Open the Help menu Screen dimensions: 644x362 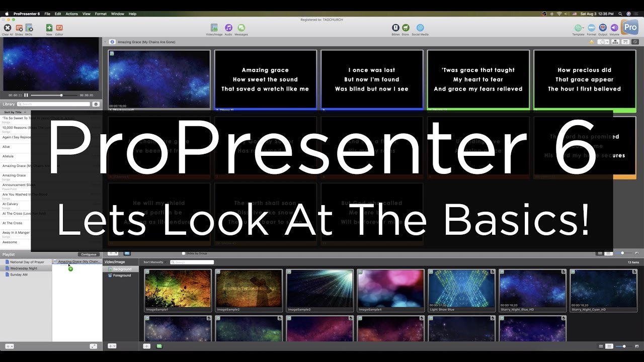coord(132,14)
